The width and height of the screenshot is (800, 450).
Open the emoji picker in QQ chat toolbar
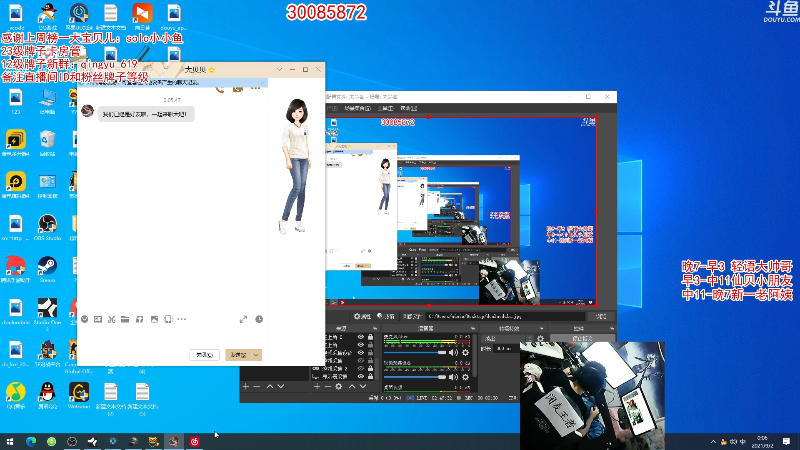85,319
